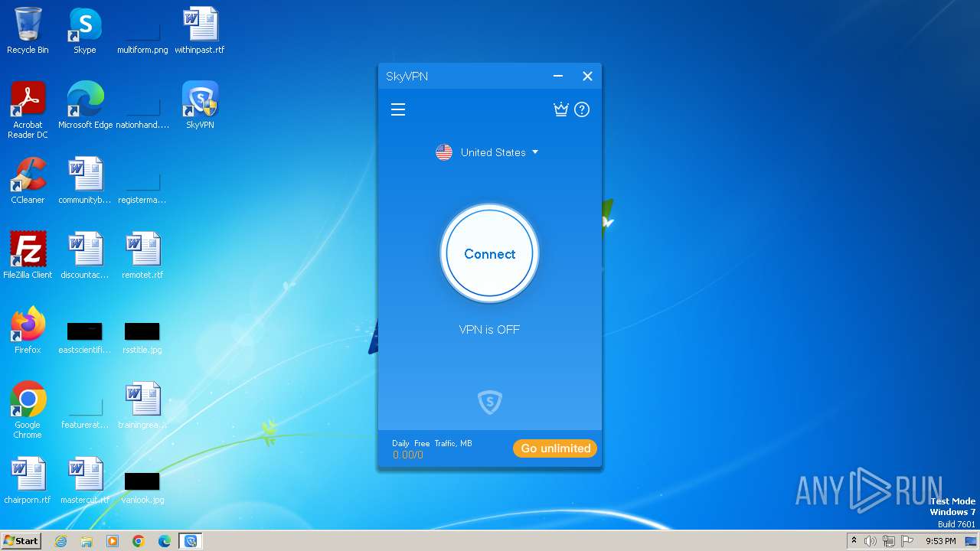Select the mastercut.rtf document icon
The height and width of the screenshot is (551, 980).
85,481
